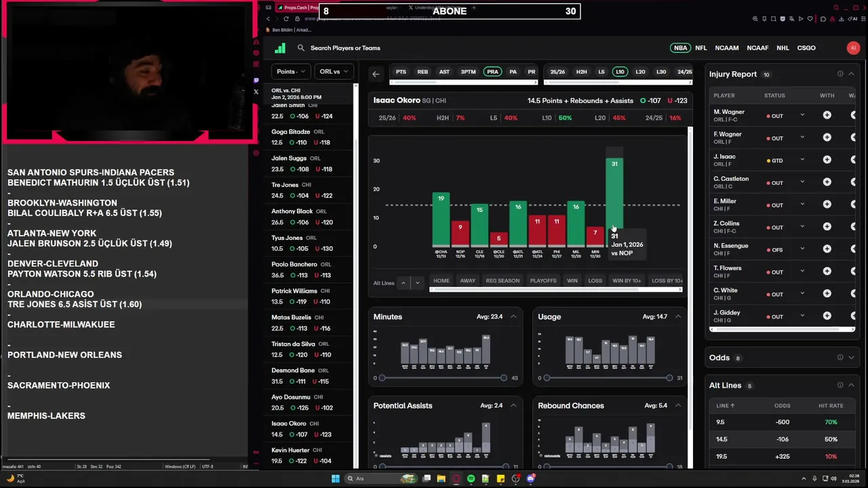
Task: Open the KI user avatar menu
Action: point(853,48)
